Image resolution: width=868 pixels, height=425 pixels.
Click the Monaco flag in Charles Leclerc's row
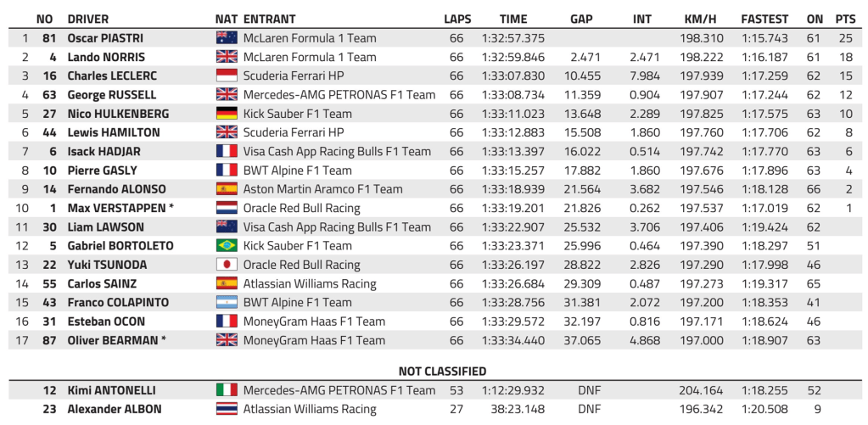(x=227, y=76)
